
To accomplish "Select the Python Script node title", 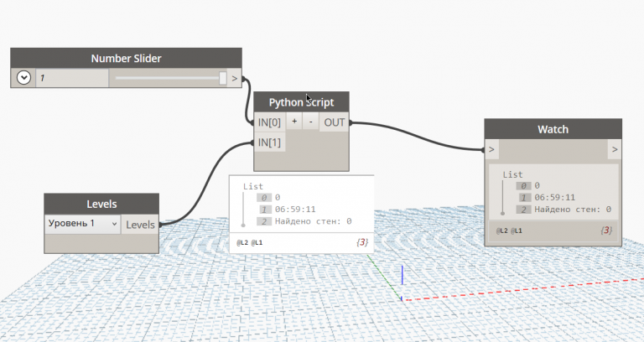I will (302, 102).
